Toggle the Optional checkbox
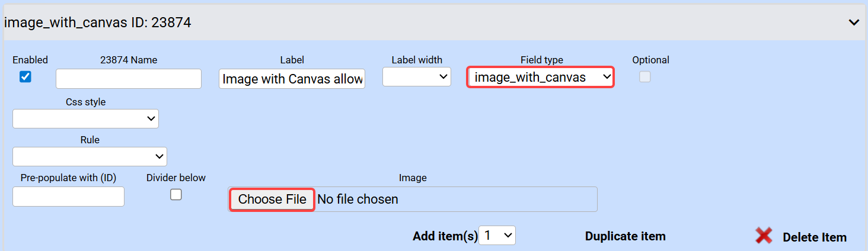 coord(644,77)
